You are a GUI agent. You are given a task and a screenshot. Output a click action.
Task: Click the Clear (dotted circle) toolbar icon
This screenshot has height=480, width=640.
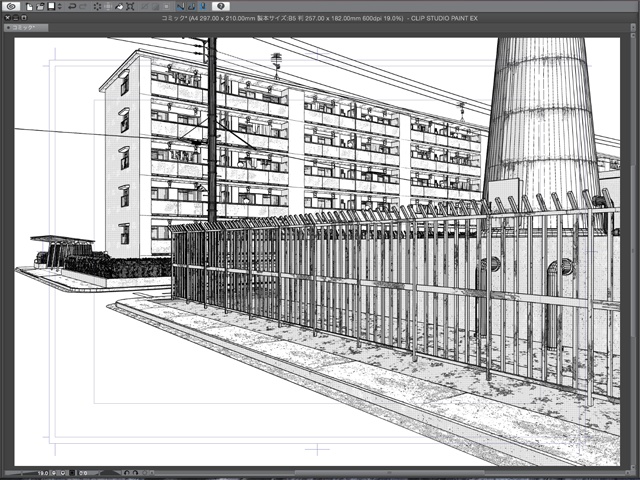pos(97,7)
